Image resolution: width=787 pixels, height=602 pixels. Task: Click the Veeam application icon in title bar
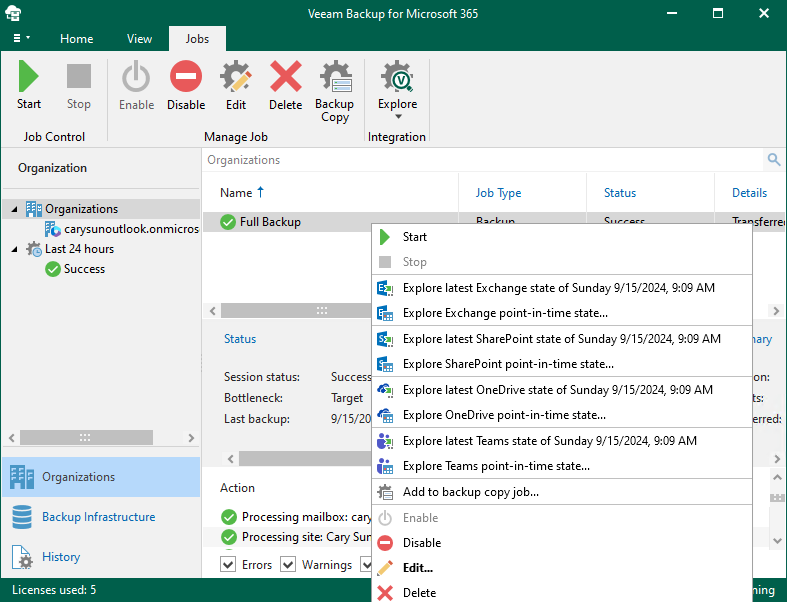[x=13, y=13]
